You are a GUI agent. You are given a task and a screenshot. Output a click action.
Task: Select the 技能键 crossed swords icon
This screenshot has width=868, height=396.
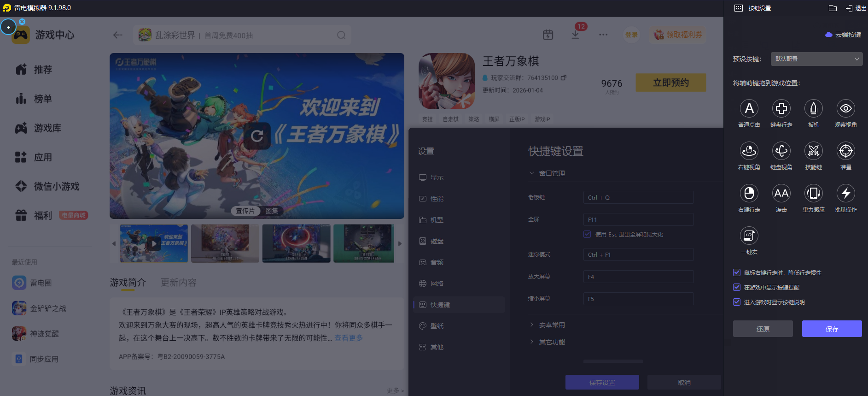click(814, 151)
